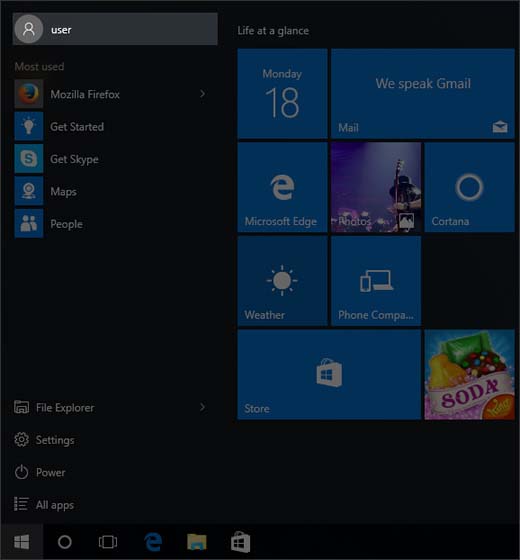Screen dimensions: 520x560
Task: Click the Settings gear icon
Action: click(x=21, y=440)
